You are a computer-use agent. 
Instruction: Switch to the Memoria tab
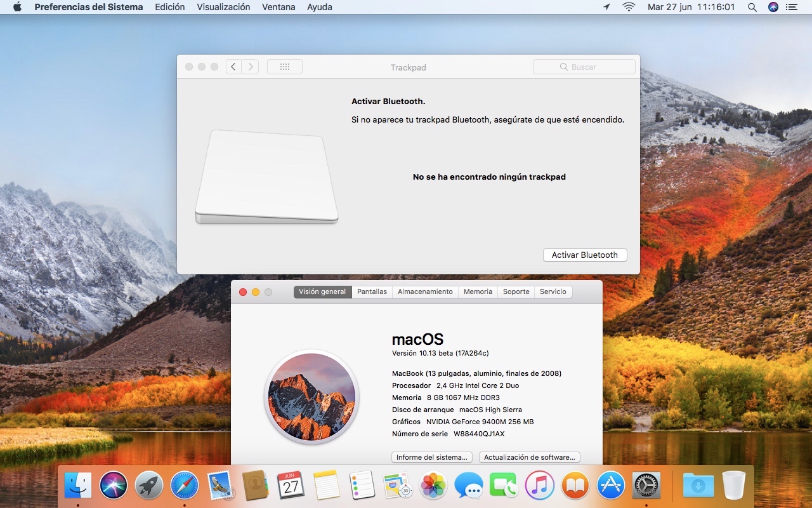pyautogui.click(x=478, y=291)
